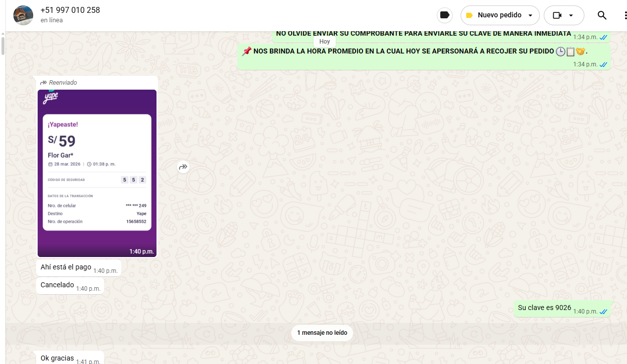Open the three-dot options menu
Viewport: 627px width, 364px height.
click(x=625, y=15)
